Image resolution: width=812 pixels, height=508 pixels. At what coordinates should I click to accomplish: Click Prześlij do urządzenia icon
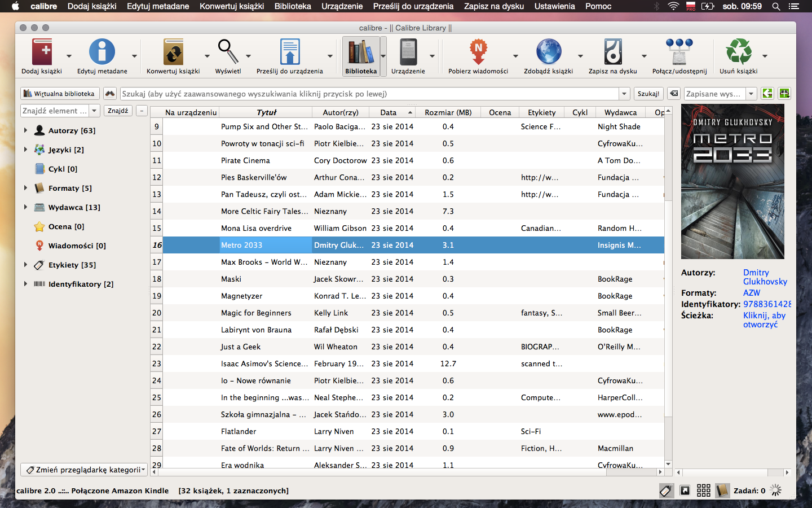click(x=290, y=52)
